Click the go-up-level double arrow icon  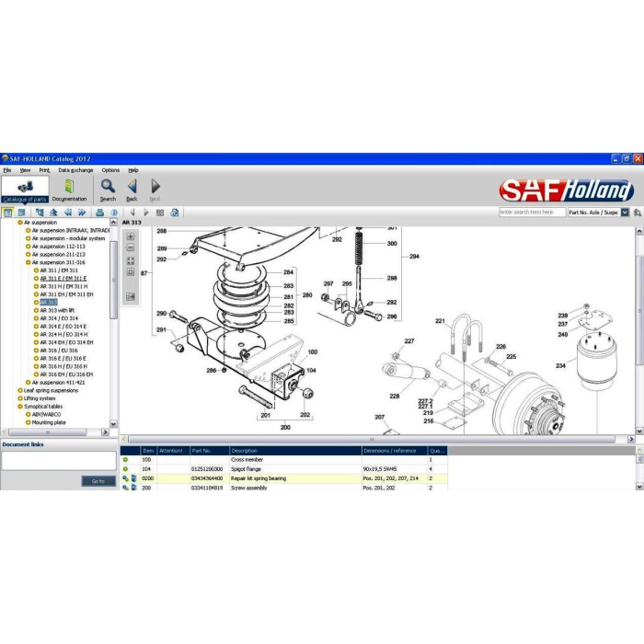point(53,213)
